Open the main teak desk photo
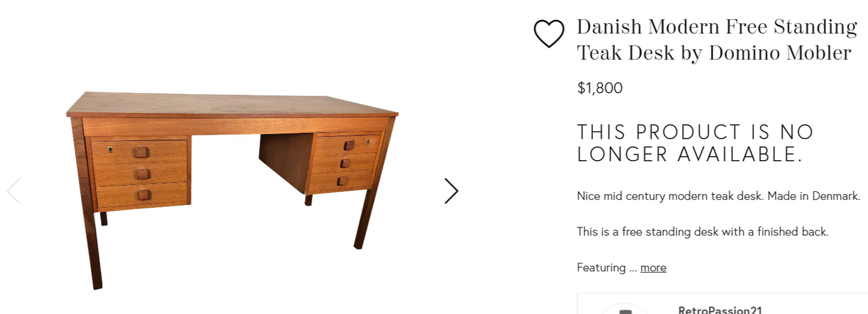Image resolution: width=868 pixels, height=314 pixels. pos(232,190)
